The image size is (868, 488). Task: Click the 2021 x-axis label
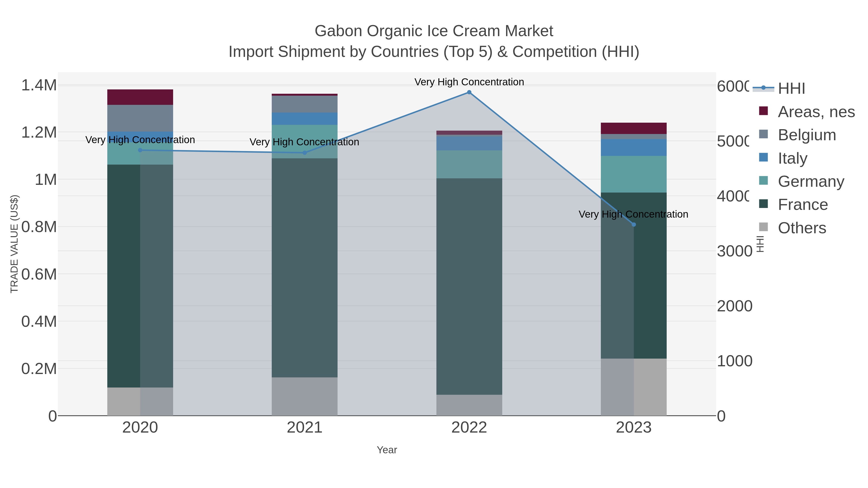click(305, 428)
